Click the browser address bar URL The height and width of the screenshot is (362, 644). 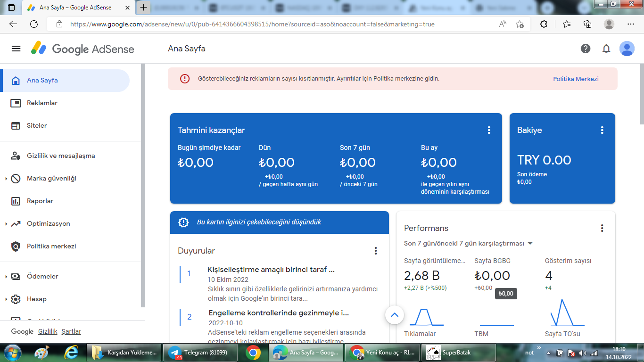point(252,24)
